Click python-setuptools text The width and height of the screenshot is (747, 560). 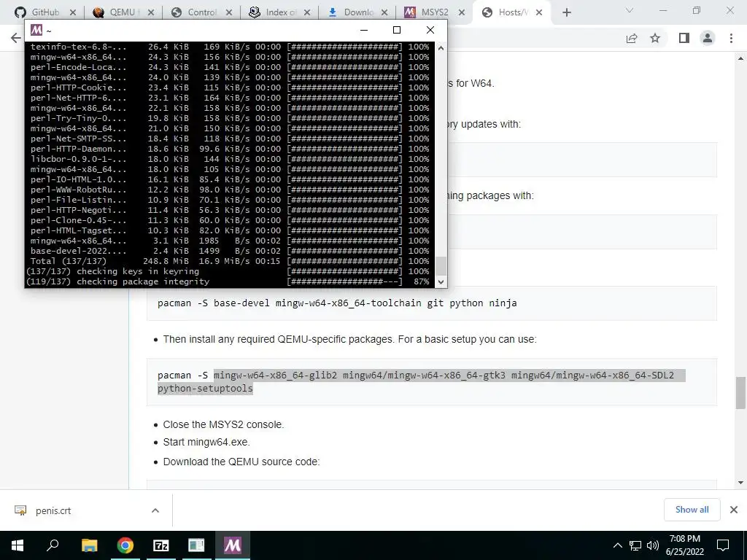click(205, 388)
